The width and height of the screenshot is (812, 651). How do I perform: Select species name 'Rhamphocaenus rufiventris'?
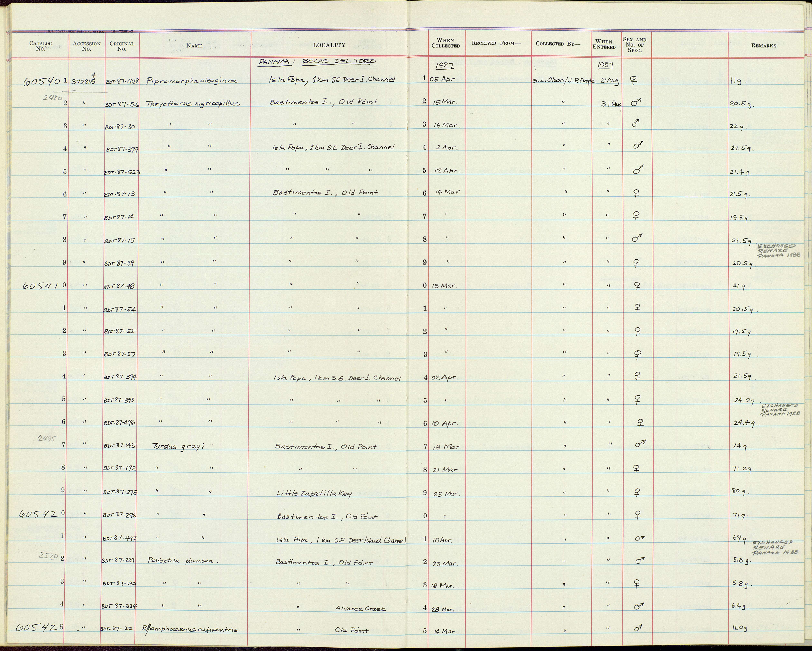(x=190, y=630)
